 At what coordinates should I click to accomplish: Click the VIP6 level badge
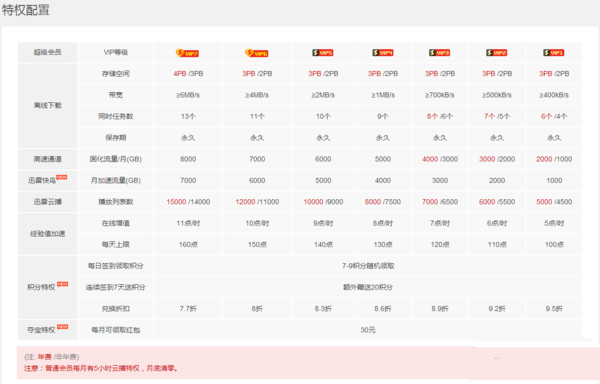point(256,53)
